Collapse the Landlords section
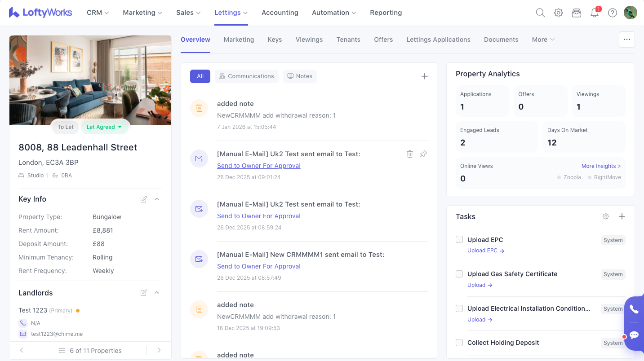The height and width of the screenshot is (361, 644). [157, 293]
